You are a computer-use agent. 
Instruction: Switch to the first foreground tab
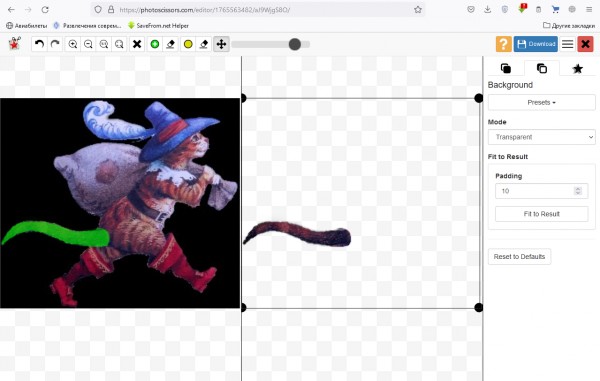[505, 68]
